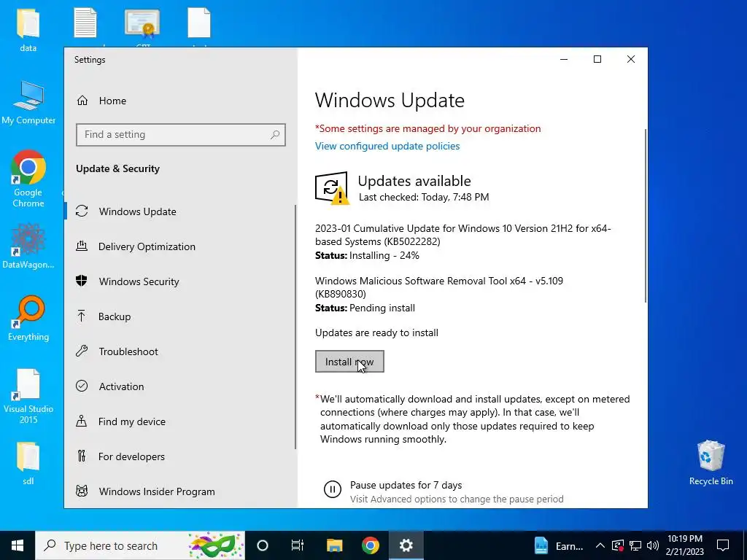Select DataWagon desktop shortcut
The width and height of the screenshot is (747, 560).
pos(28,246)
